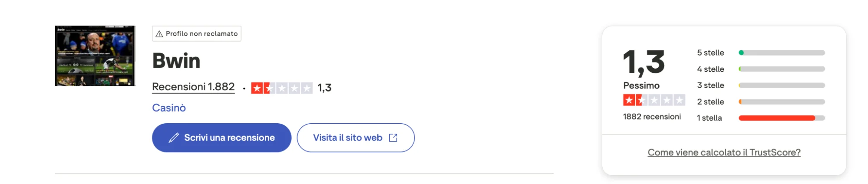Open the Come viene calcolato il TrustScore link
This screenshot has height=184, width=868.
[x=724, y=152]
